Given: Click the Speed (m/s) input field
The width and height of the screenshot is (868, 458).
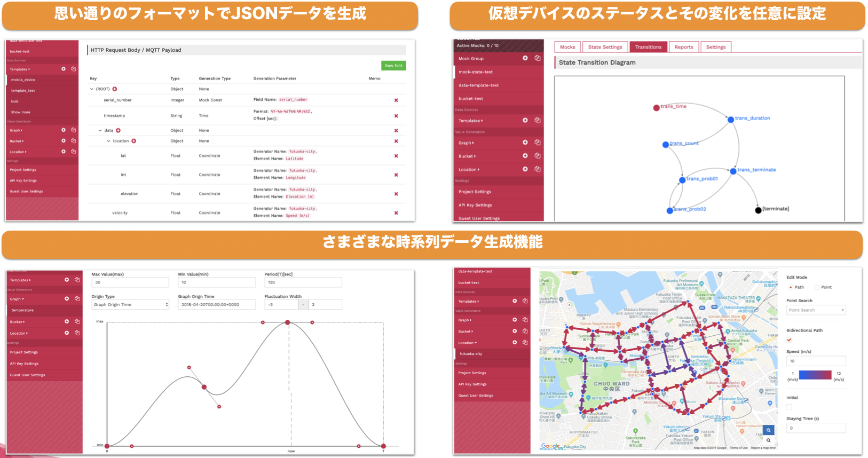Looking at the screenshot, I should (x=816, y=361).
